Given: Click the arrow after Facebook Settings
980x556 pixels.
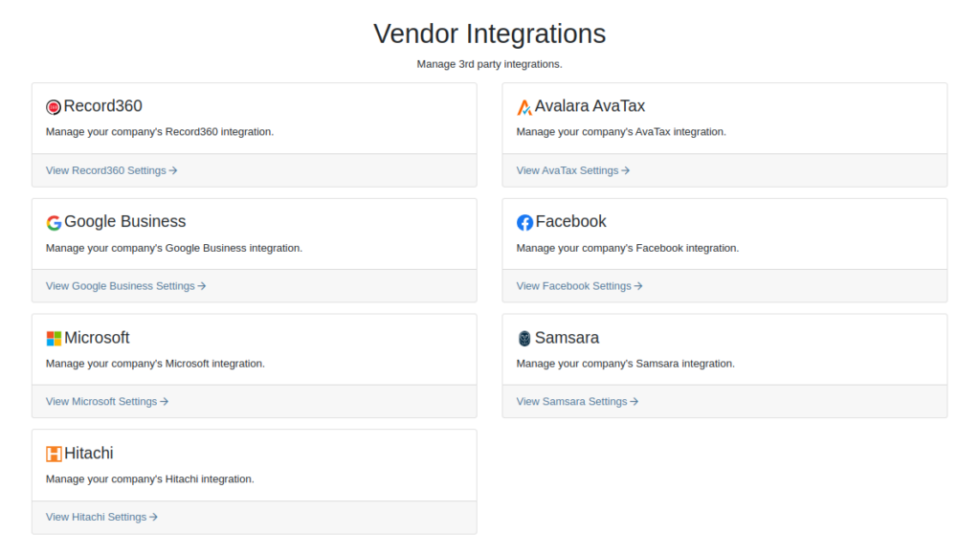Looking at the screenshot, I should tap(638, 286).
